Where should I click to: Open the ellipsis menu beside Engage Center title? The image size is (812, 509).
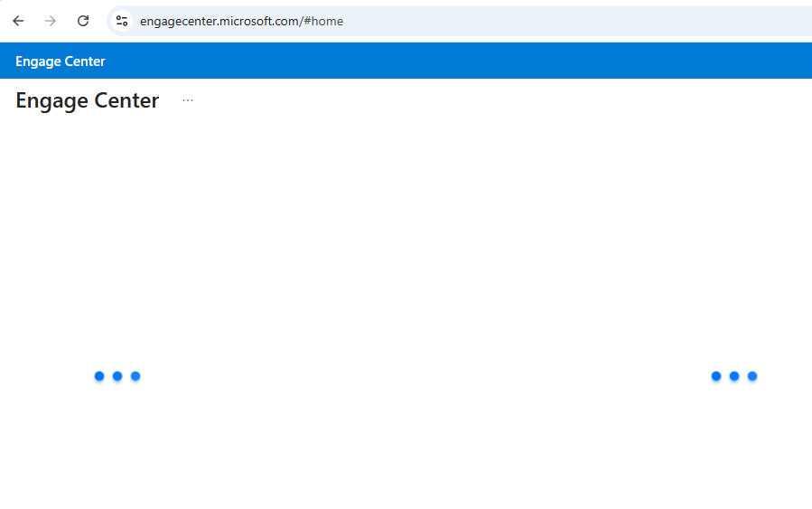click(188, 100)
